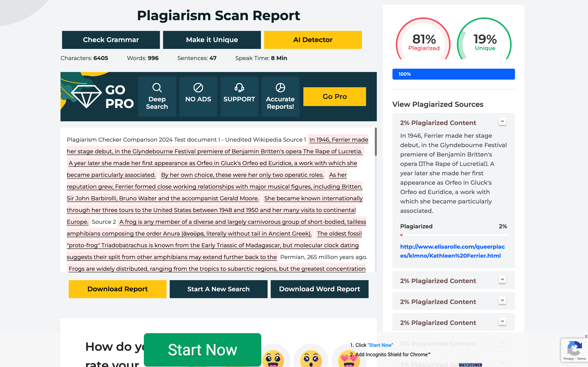Expand the second 2% Plagiarized Content entry
The width and height of the screenshot is (588, 367).
click(x=503, y=279)
